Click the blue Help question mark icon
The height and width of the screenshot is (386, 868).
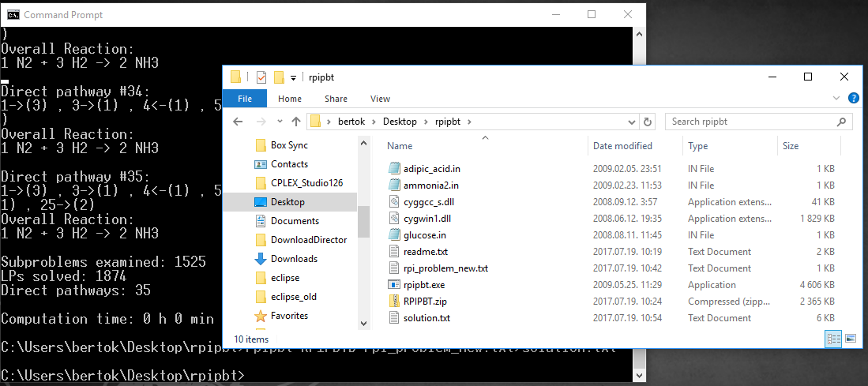(853, 99)
